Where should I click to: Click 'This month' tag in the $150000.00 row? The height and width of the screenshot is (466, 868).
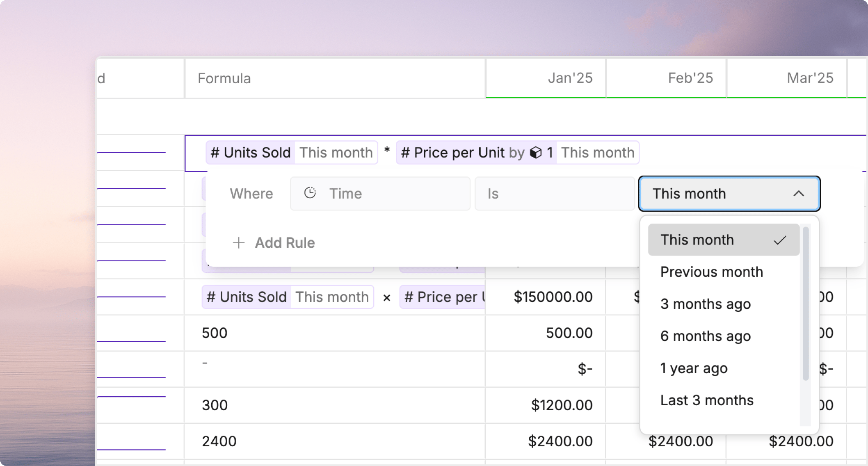coord(332,297)
